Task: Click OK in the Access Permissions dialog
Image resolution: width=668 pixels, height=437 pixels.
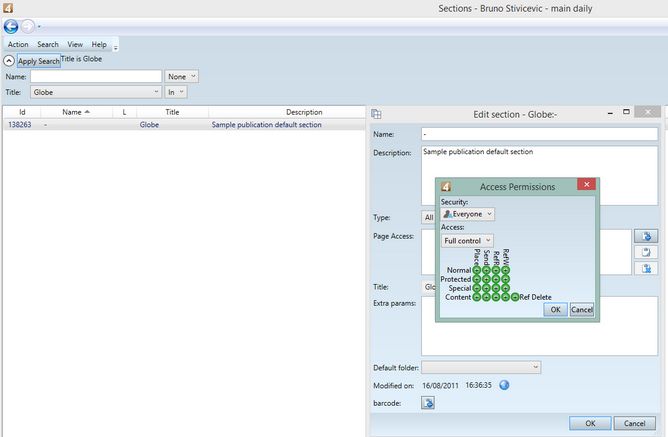Action: (556, 310)
